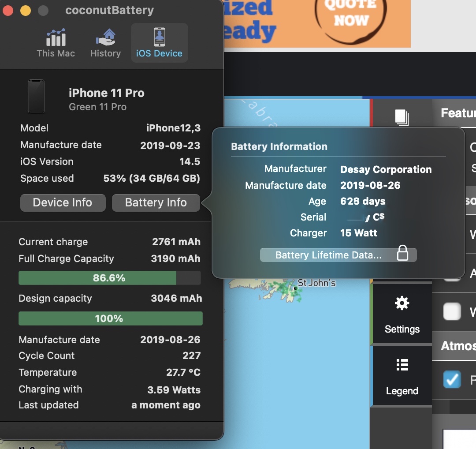Click the Battery Information heading
Viewport: 476px width, 449px height.
tap(279, 146)
